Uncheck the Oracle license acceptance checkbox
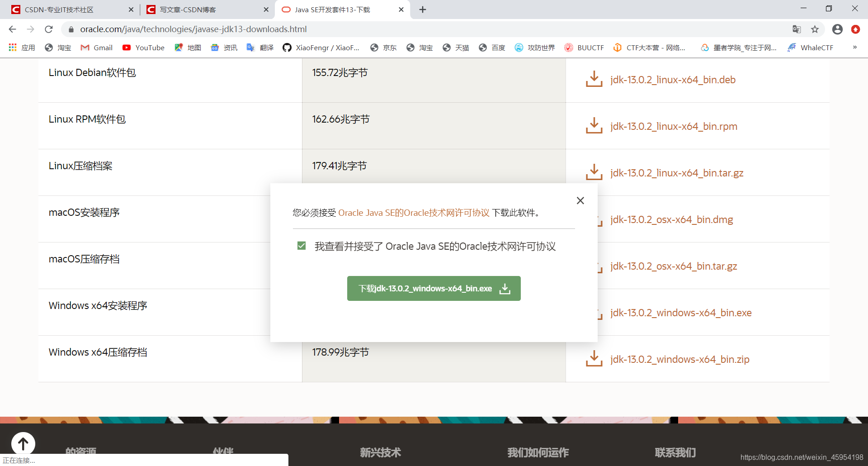Screen dimensions: 868x466 pyautogui.click(x=302, y=246)
